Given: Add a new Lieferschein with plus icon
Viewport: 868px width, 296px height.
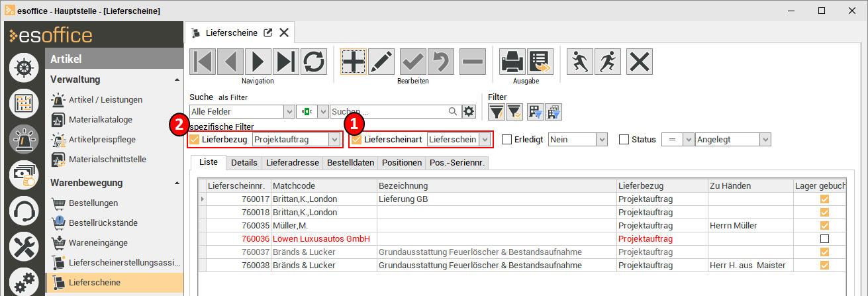Looking at the screenshot, I should 354,62.
